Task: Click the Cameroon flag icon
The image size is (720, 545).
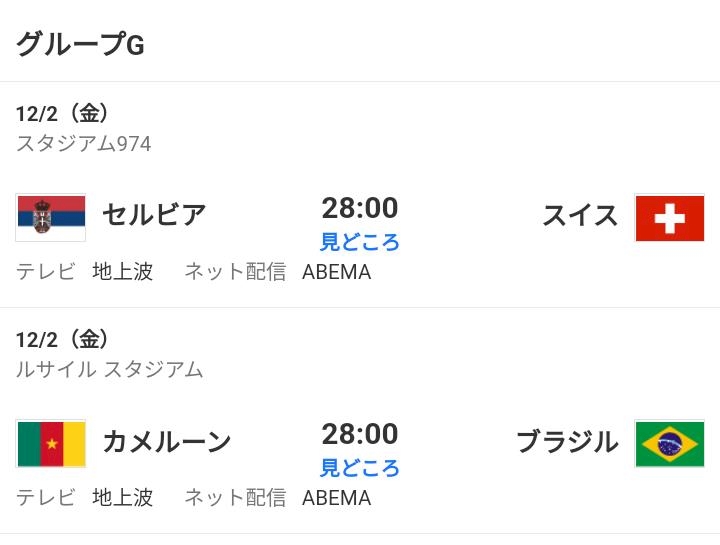Action: [x=51, y=443]
